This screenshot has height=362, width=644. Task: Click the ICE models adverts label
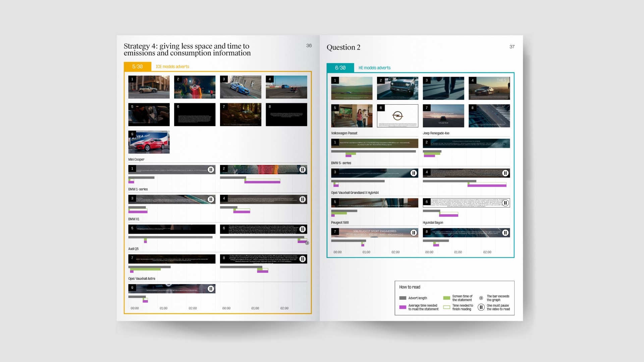pyautogui.click(x=172, y=67)
